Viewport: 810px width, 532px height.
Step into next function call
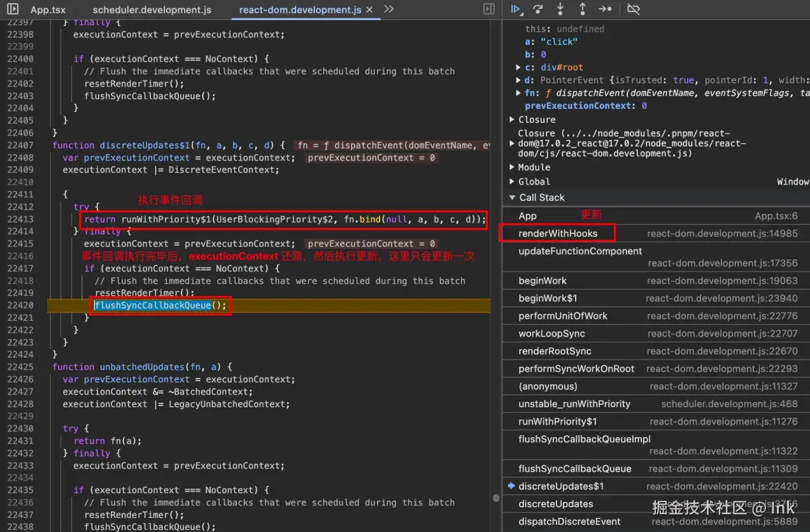tap(560, 10)
